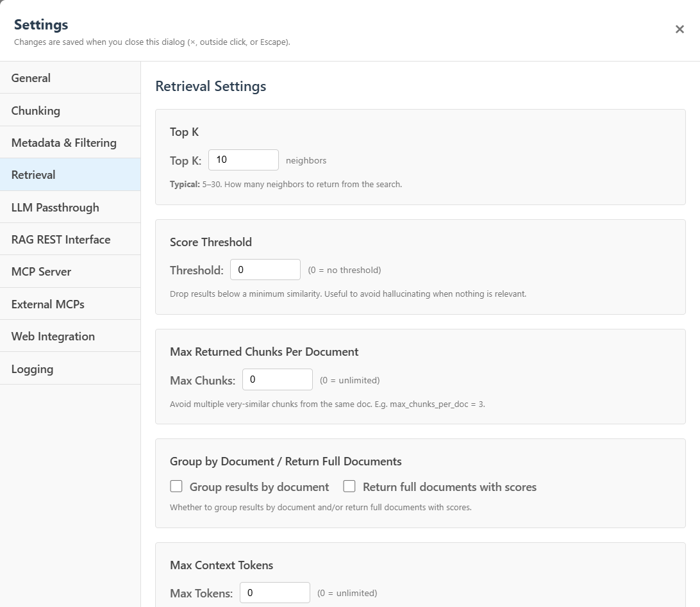This screenshot has height=607, width=700.
Task: Click the 'Avoid multiple very-similar chunks' help text
Action: click(327, 404)
